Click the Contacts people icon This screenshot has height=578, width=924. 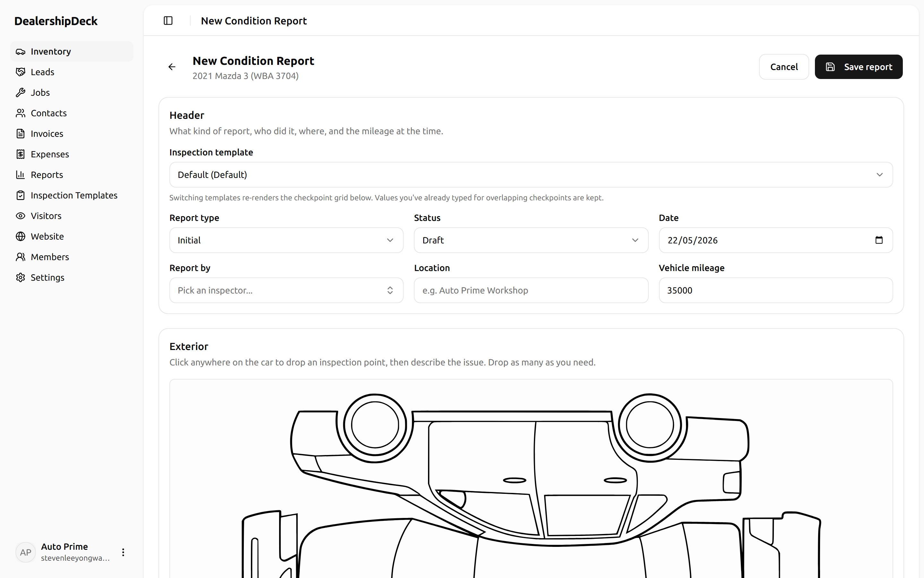tap(21, 113)
